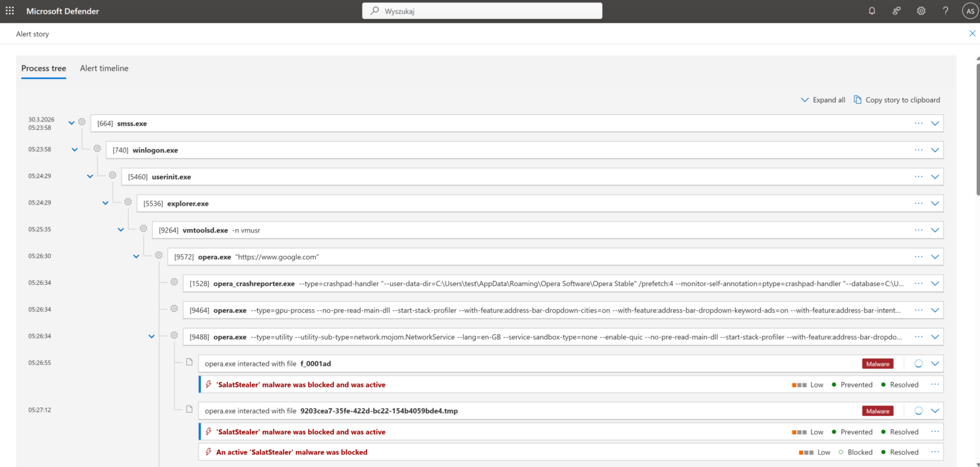This screenshot has width=980, height=467.
Task: Click the prevalence circle icon on f_0001ad row
Action: [917, 363]
